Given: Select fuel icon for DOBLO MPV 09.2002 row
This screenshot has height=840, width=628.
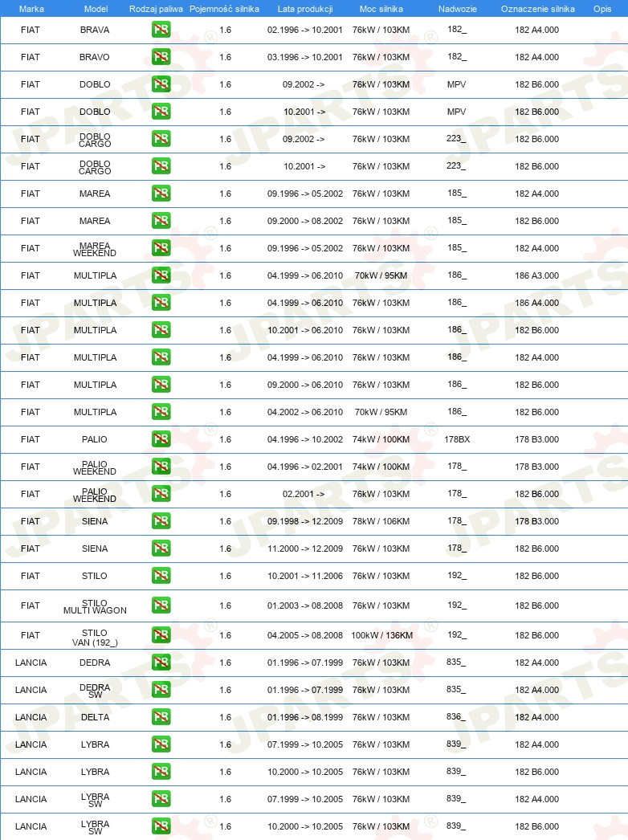Looking at the screenshot, I should pyautogui.click(x=161, y=84).
